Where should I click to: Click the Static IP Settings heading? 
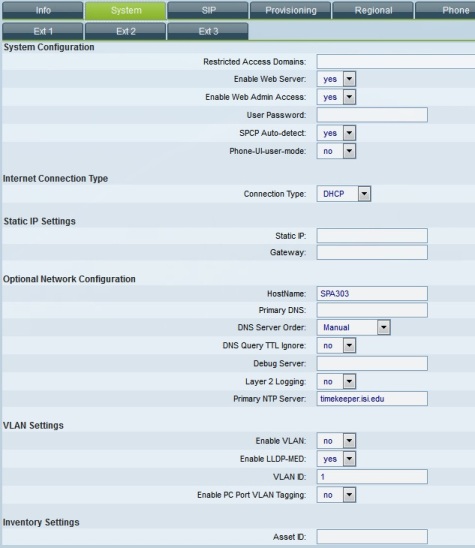pyautogui.click(x=39, y=221)
